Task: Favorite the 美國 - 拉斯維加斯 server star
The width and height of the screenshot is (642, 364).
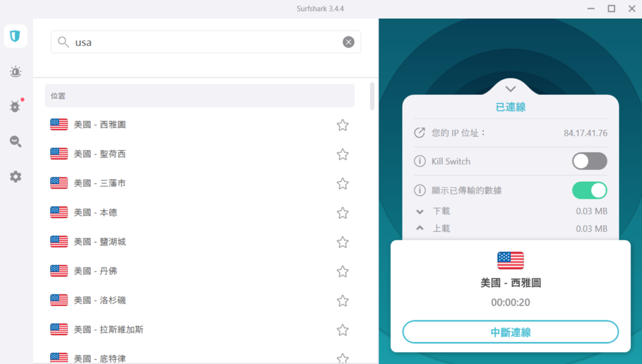Action: coord(343,330)
